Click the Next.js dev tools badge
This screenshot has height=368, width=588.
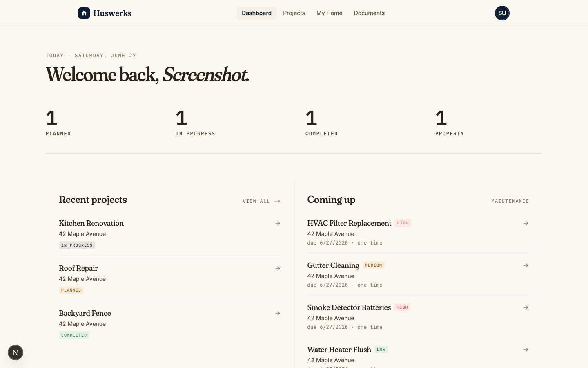click(16, 352)
